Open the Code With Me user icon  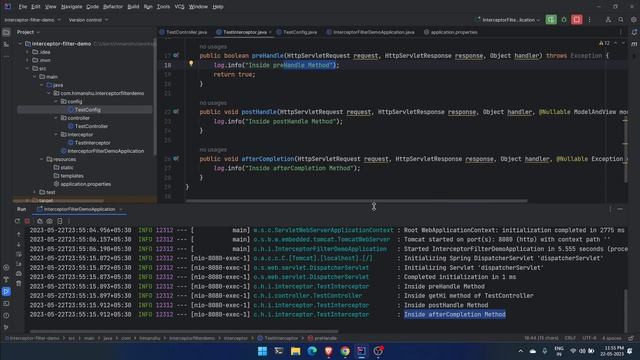click(x=608, y=20)
